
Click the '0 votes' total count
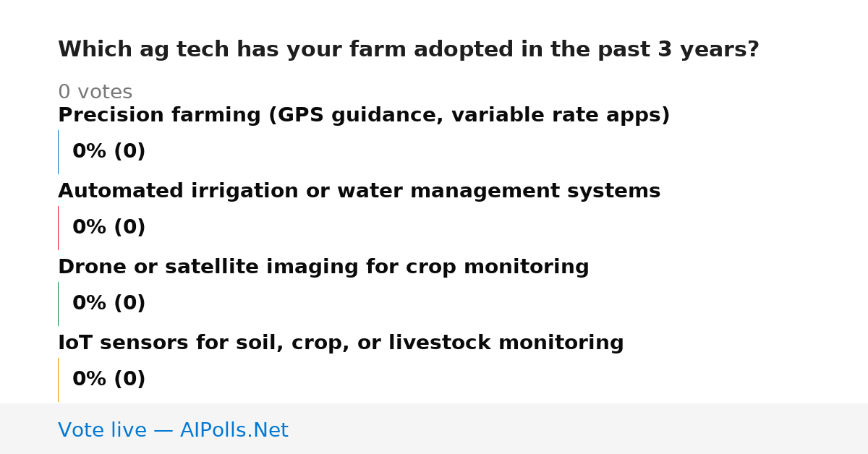pyautogui.click(x=95, y=93)
